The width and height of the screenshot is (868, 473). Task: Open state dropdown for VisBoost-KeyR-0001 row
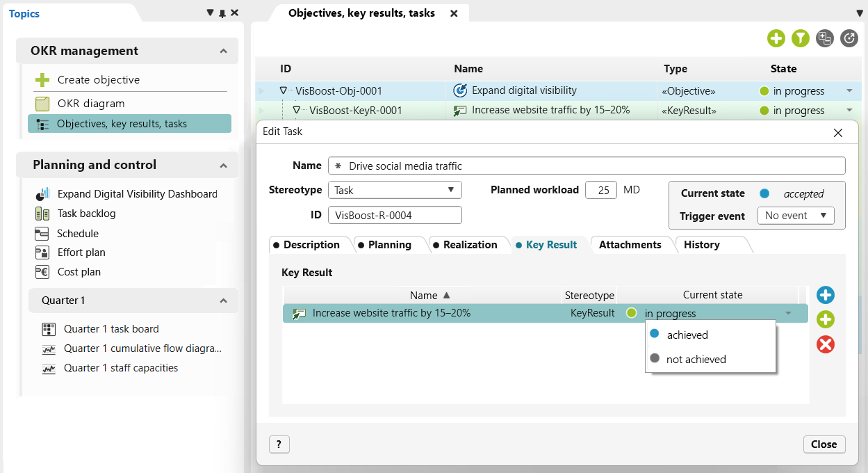click(849, 111)
